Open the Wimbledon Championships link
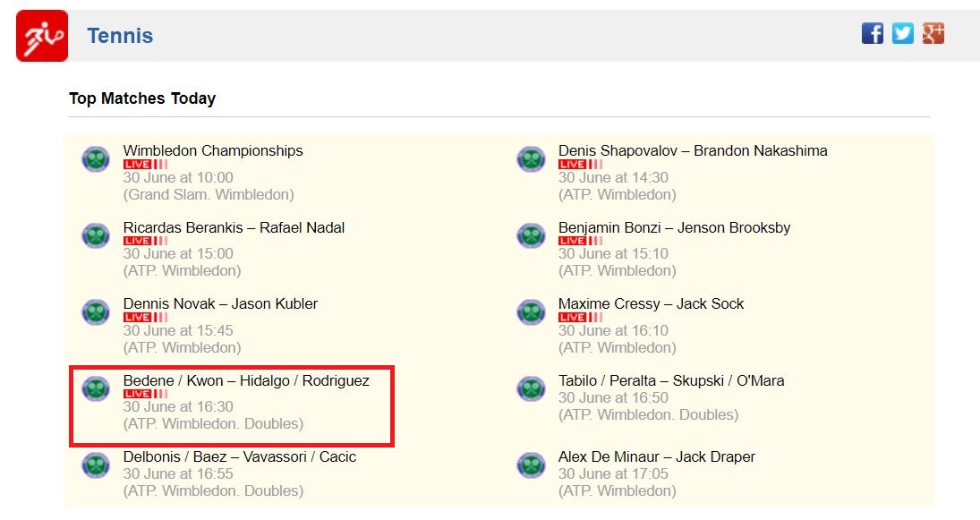The width and height of the screenshot is (980, 520). pyautogui.click(x=213, y=150)
